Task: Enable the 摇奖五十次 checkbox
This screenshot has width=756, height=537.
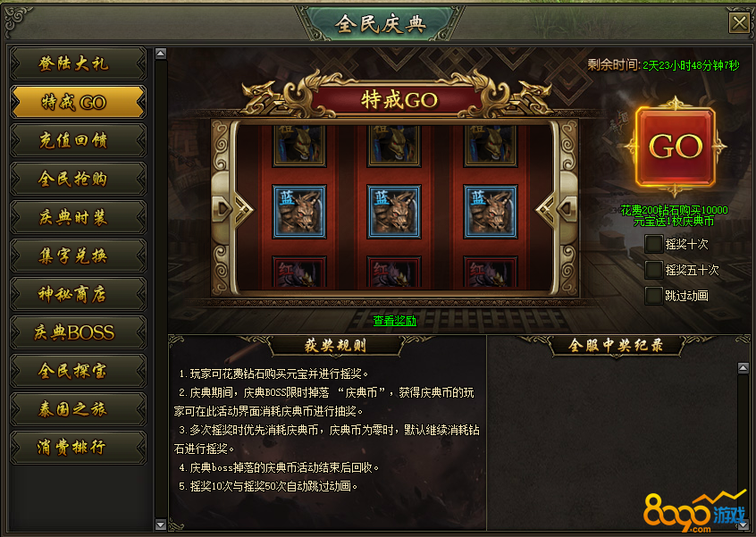Action: pyautogui.click(x=653, y=270)
